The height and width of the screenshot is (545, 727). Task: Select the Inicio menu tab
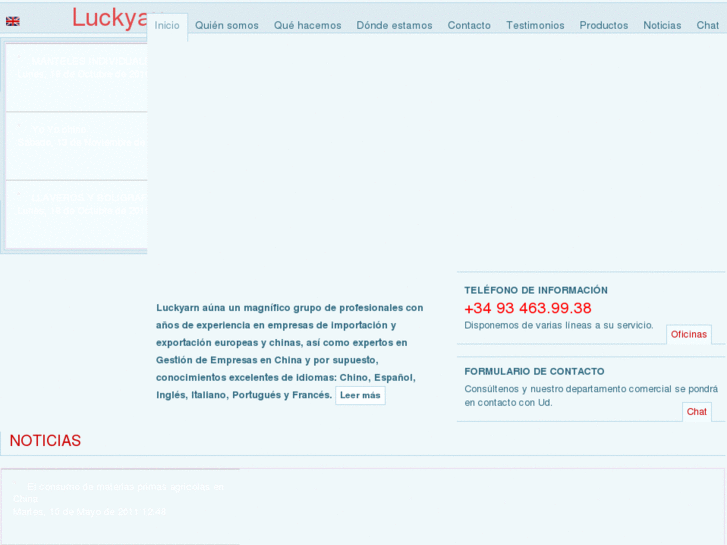tap(167, 26)
